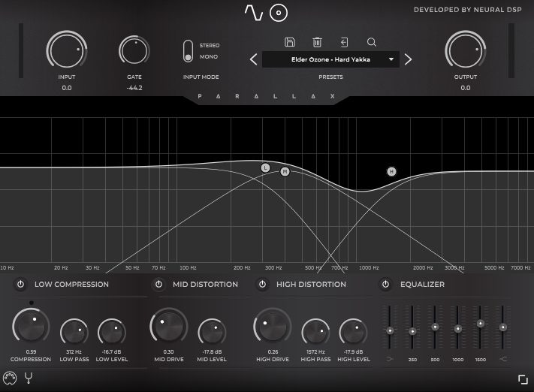Delete preset using trash icon
This screenshot has width=534, height=392.
[x=317, y=42]
